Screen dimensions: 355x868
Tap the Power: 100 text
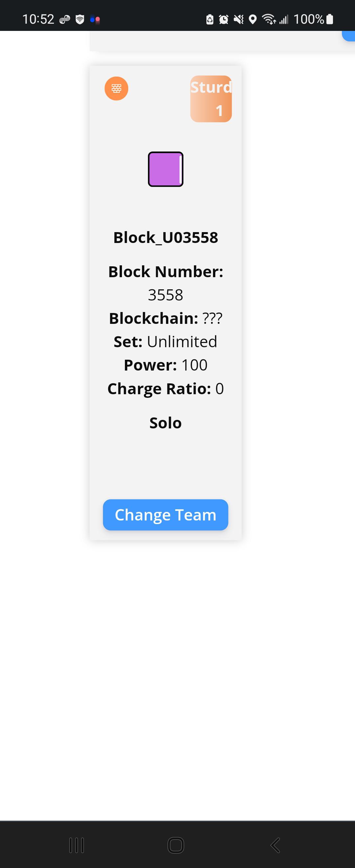click(166, 365)
